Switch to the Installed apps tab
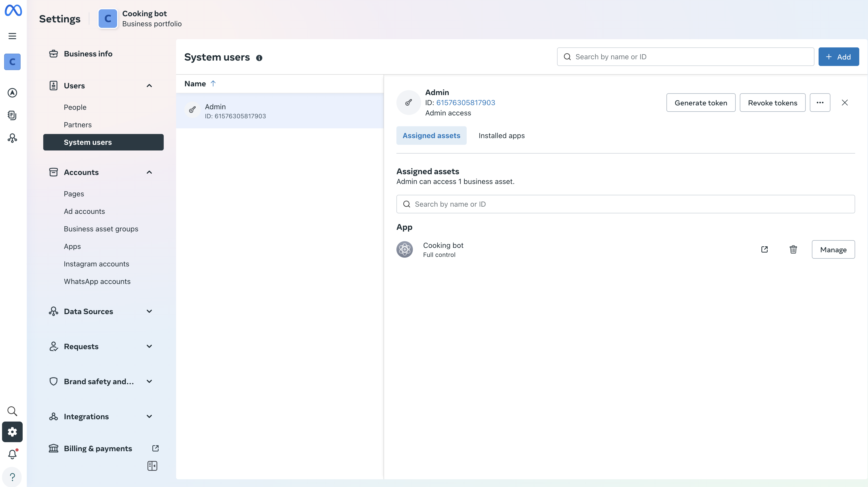 (502, 136)
